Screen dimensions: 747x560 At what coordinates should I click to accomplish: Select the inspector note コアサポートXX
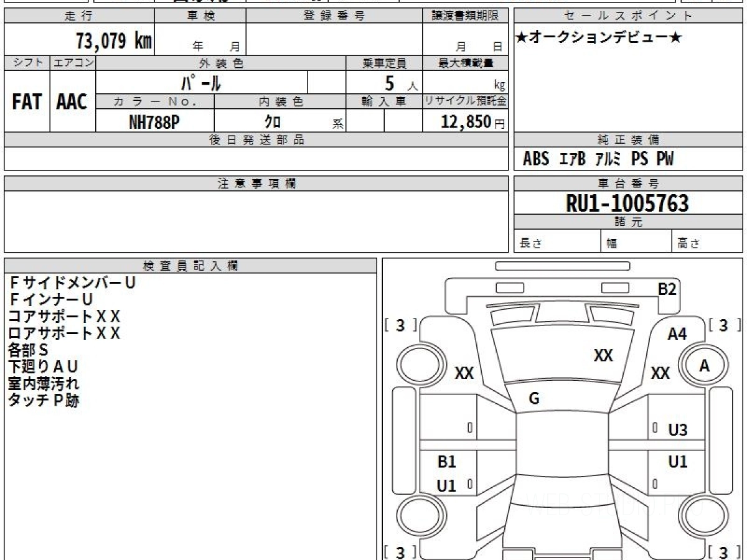64,316
